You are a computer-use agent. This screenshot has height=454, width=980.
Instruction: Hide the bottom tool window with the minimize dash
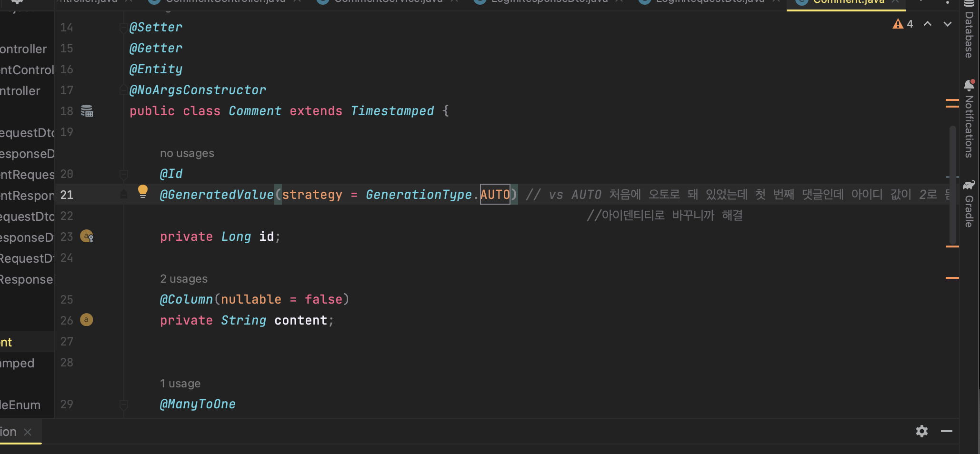tap(947, 431)
